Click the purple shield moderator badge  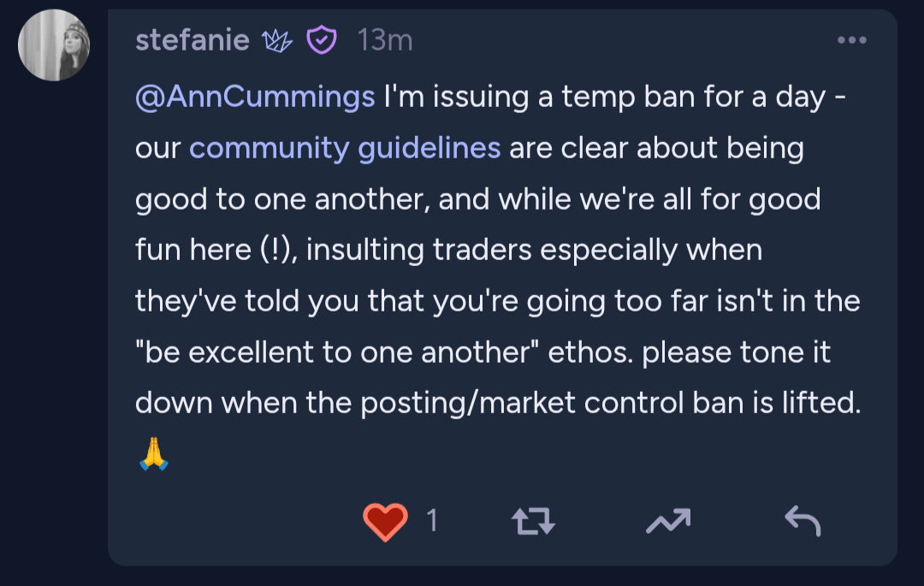[x=322, y=40]
